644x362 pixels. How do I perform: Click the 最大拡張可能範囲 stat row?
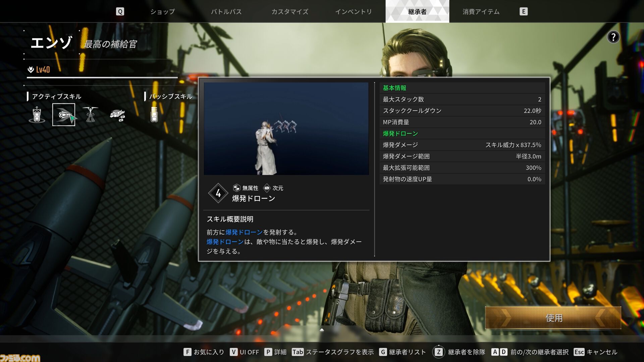click(x=462, y=168)
